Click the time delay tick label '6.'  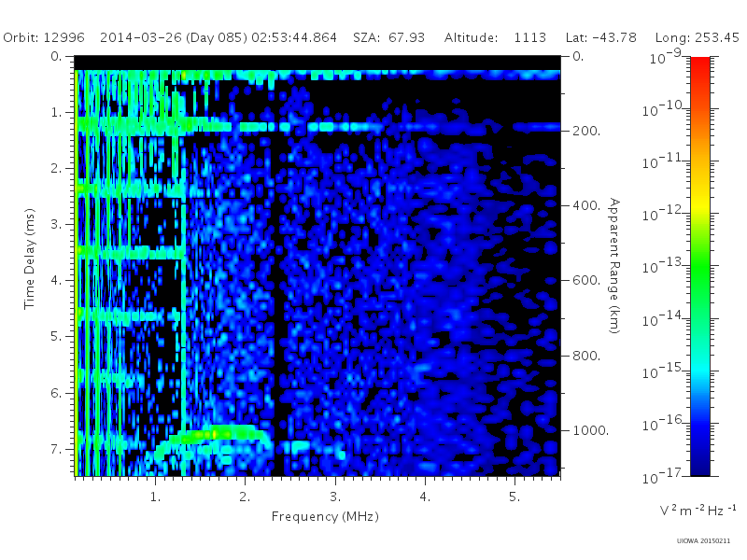pyautogui.click(x=57, y=393)
